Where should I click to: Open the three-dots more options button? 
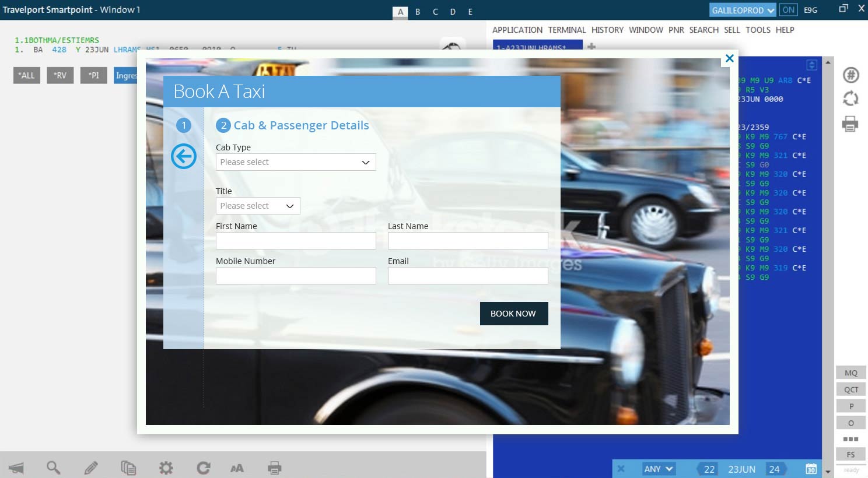[851, 439]
